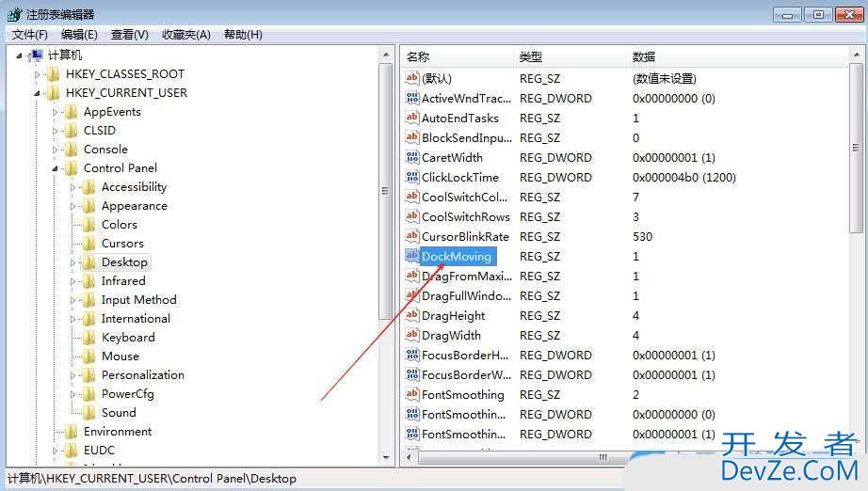The width and height of the screenshot is (868, 491).
Task: Select the Personalization tree key
Action: coord(143,375)
